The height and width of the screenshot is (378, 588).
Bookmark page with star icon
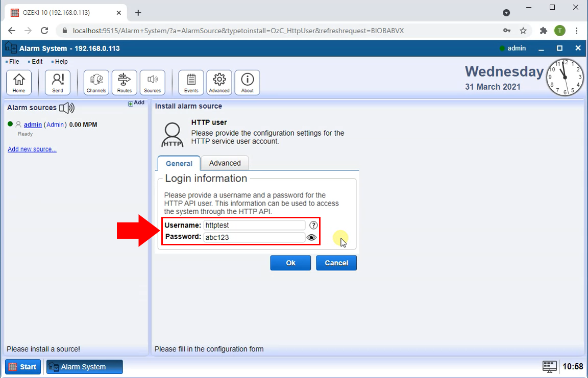pos(523,31)
